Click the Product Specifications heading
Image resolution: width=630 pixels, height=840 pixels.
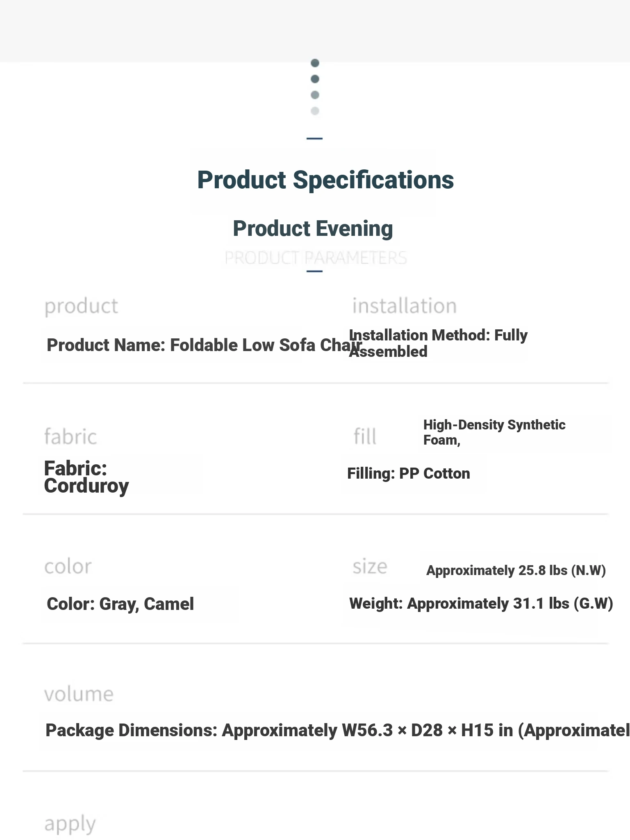coord(325,180)
